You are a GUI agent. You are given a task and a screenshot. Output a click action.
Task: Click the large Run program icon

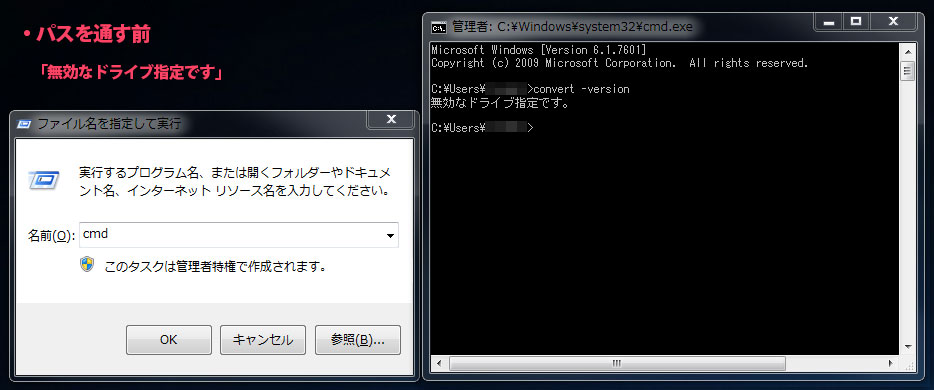(45, 179)
